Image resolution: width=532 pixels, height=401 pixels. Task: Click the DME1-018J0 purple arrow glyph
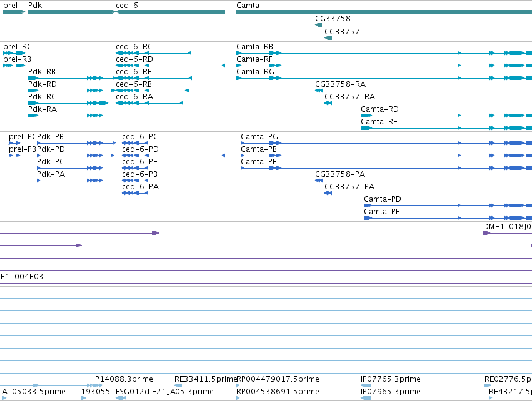tap(486, 233)
